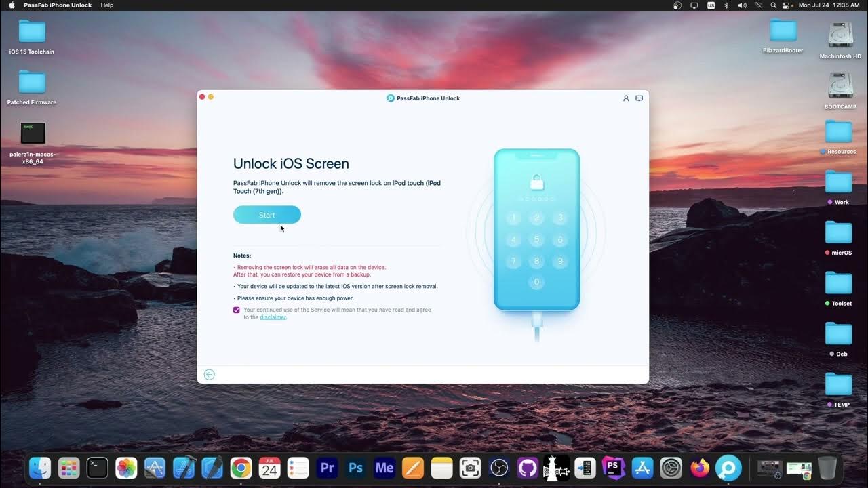Screen dimensions: 868x488
Task: Open the feedback message icon in PassFab
Action: [639, 98]
